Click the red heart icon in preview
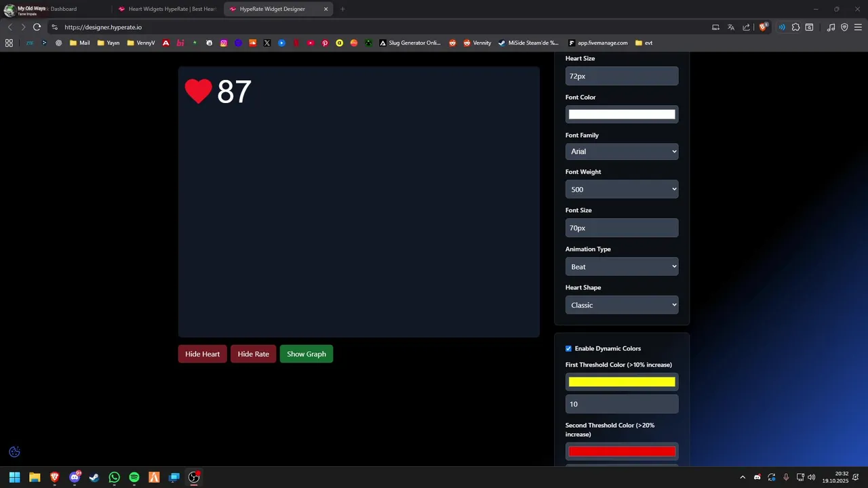Image resolution: width=868 pixels, height=488 pixels. (199, 91)
